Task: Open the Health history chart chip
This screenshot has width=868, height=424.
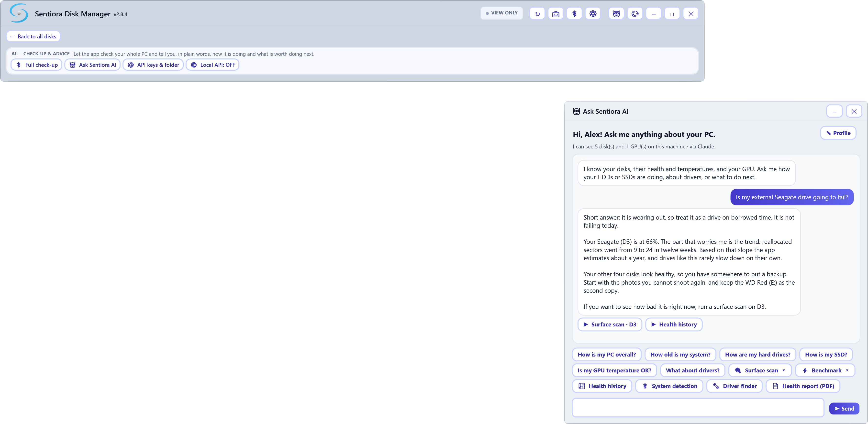Action: [x=602, y=386]
